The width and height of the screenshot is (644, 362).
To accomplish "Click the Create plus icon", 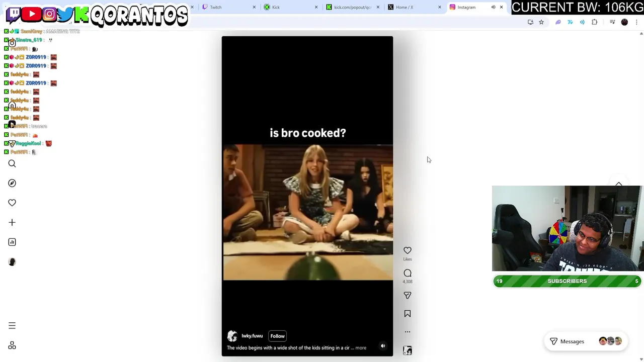I will (x=12, y=222).
